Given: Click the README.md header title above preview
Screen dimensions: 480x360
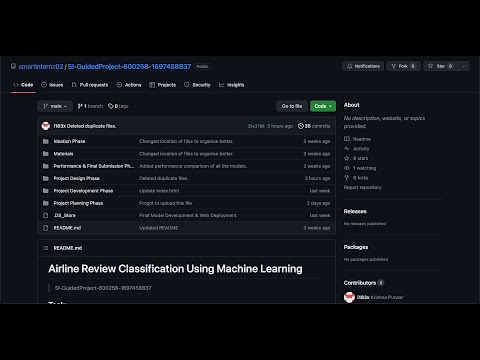Looking at the screenshot, I should (68, 248).
